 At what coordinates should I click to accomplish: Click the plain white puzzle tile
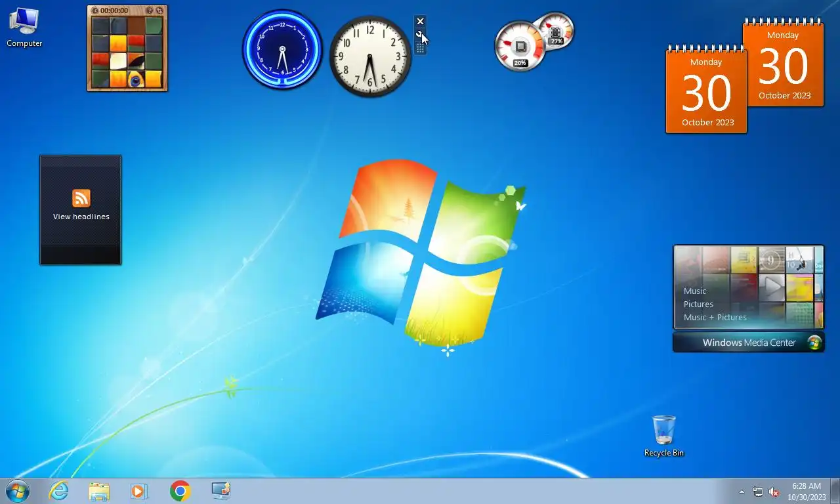(118, 62)
